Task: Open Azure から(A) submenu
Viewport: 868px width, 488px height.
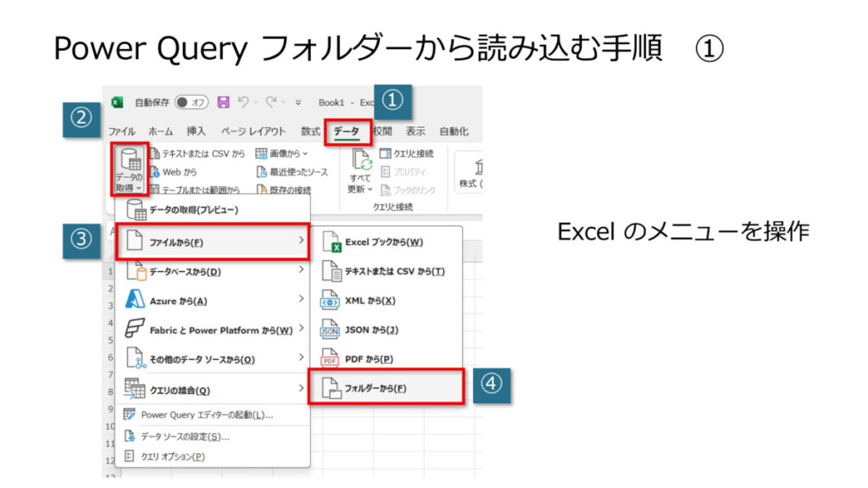Action: tap(213, 301)
